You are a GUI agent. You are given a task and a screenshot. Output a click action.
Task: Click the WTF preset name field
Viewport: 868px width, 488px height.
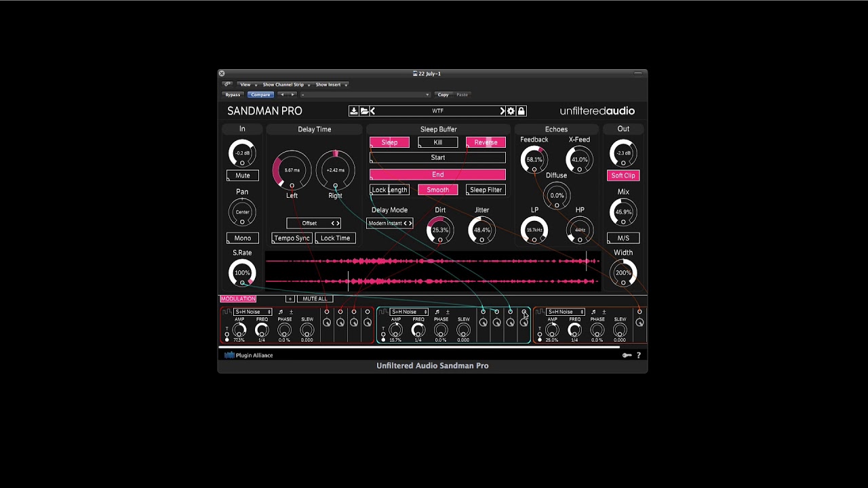[437, 111]
